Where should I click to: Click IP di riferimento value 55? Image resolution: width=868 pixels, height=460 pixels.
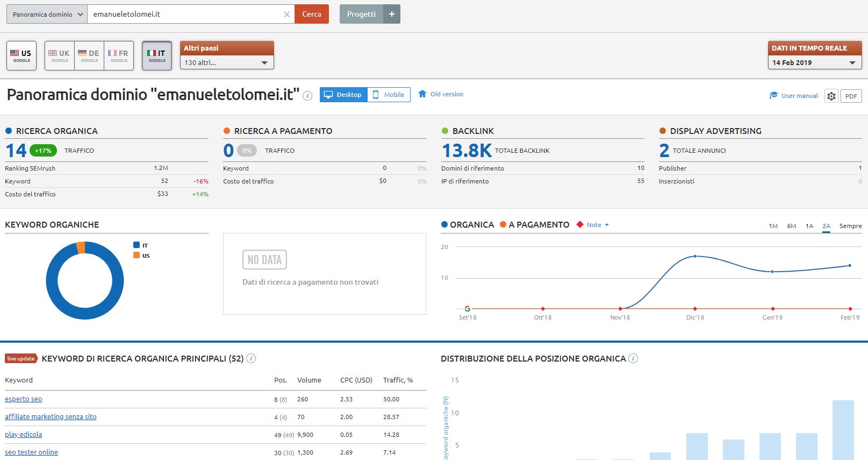tap(641, 181)
